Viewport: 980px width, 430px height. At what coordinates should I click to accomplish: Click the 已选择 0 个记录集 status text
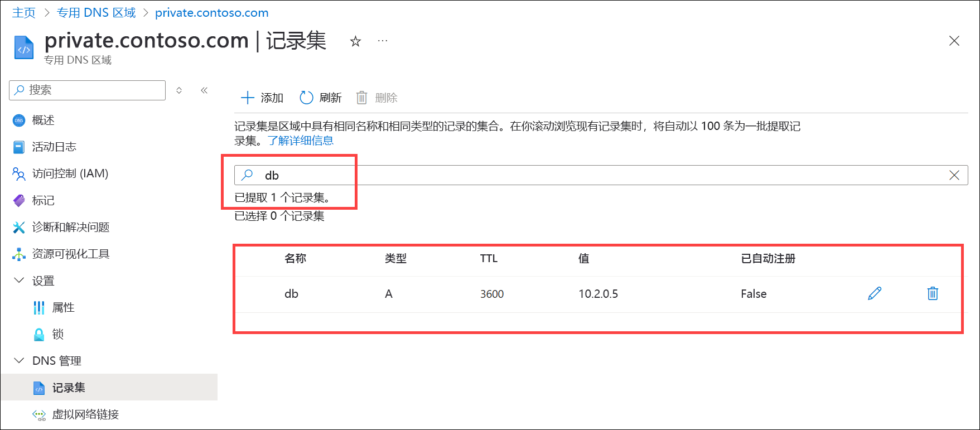(x=279, y=216)
